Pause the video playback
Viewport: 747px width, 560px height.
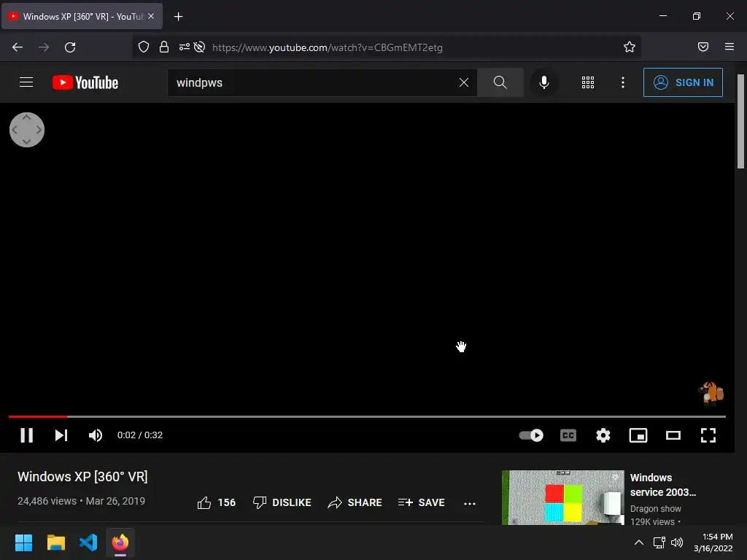tap(27, 435)
